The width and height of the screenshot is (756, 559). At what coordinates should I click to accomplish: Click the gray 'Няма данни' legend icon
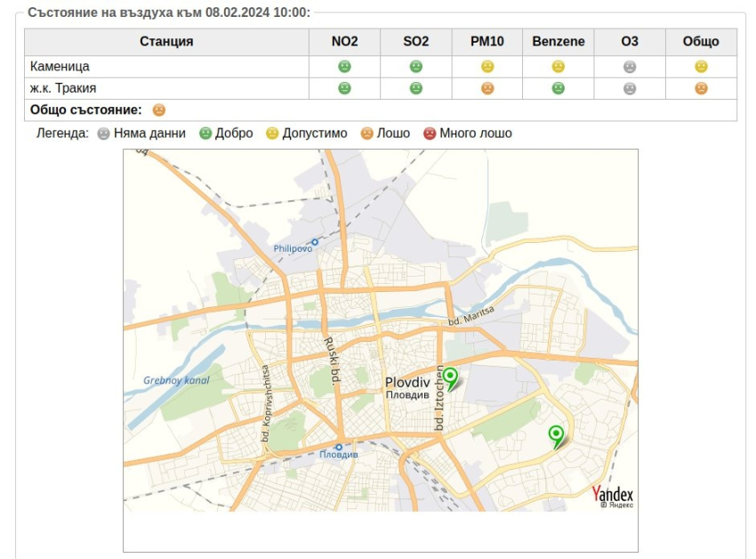pyautogui.click(x=104, y=134)
